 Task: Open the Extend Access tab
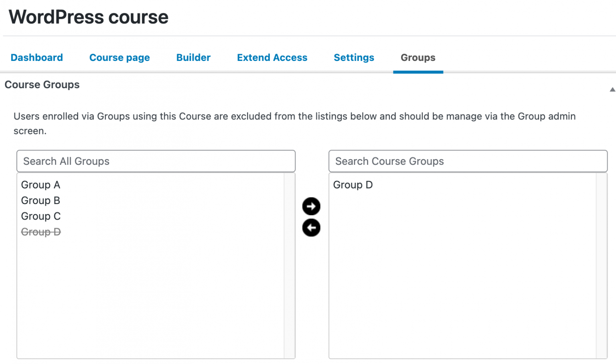(x=272, y=58)
